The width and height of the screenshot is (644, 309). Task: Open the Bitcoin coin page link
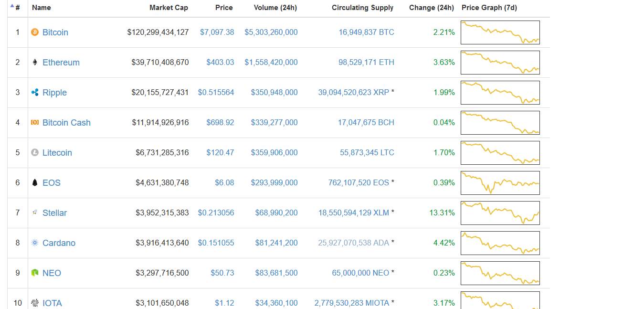click(55, 32)
